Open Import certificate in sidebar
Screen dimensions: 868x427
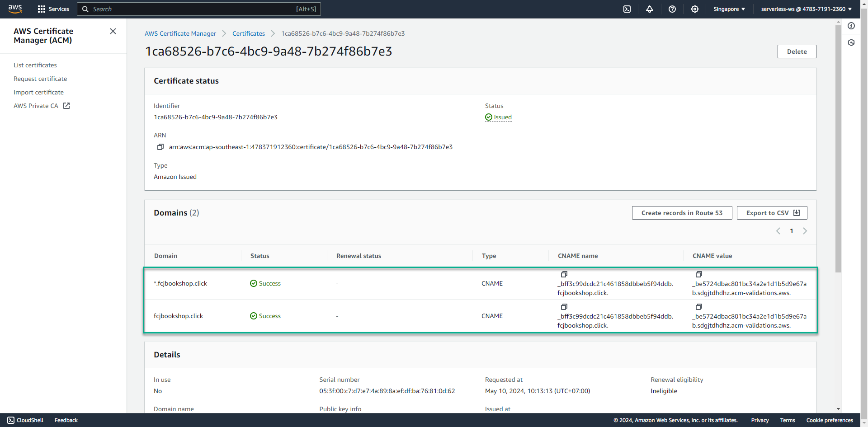click(x=38, y=92)
